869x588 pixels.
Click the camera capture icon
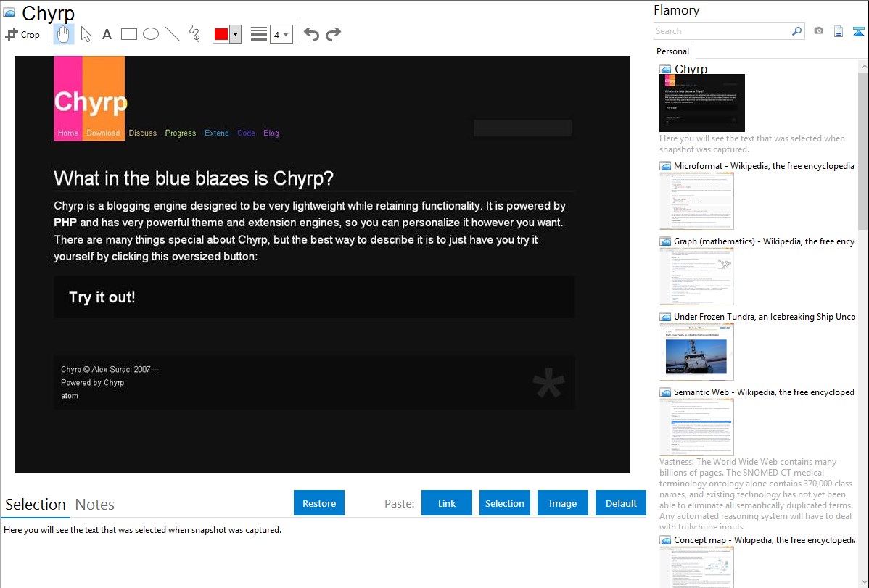pyautogui.click(x=818, y=31)
